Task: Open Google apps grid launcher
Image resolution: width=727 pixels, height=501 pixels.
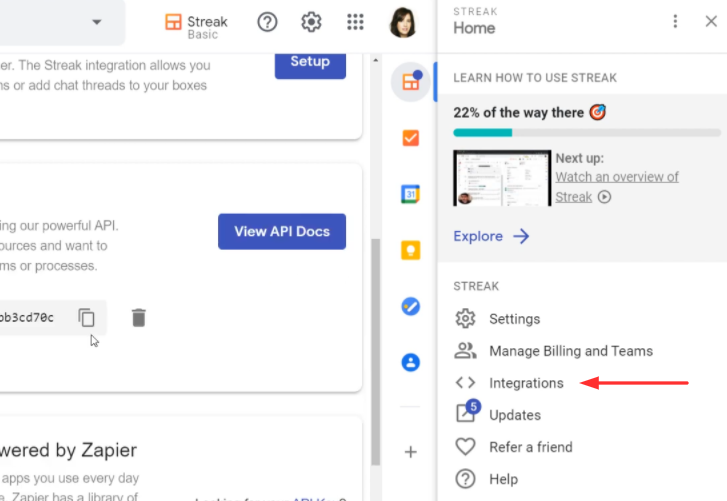Action: (x=356, y=22)
